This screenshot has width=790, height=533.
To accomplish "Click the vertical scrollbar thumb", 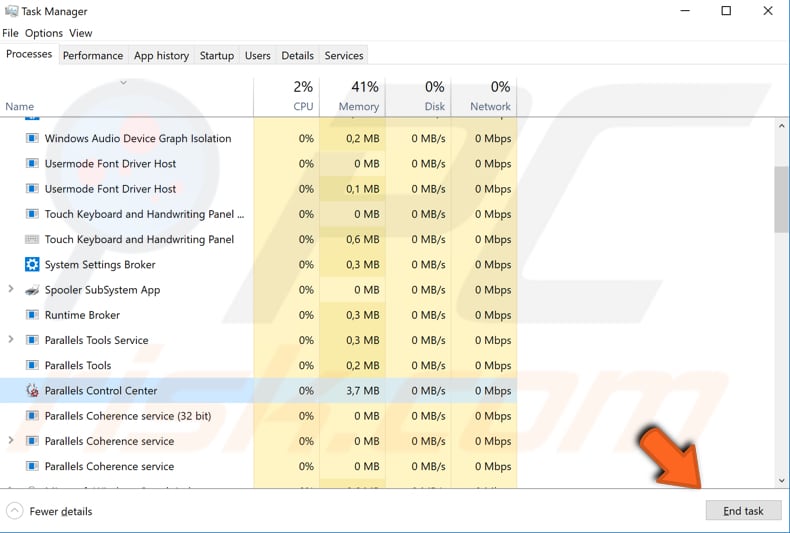I will coord(781,199).
